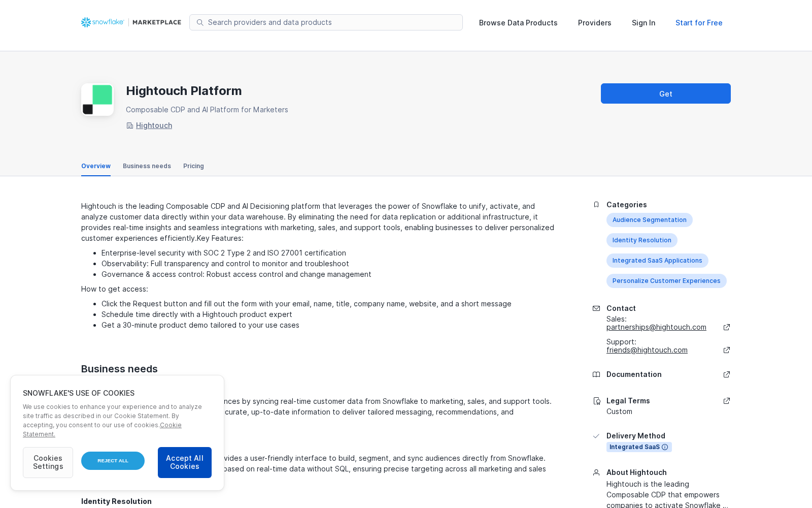Click the 'Custom' legal terms value
The height and width of the screenshot is (508, 812).
(x=619, y=411)
